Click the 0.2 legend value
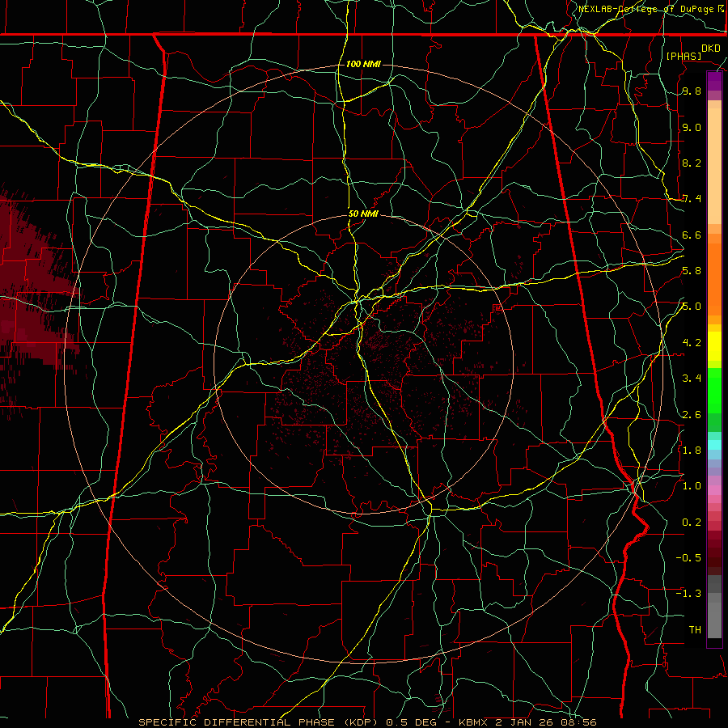 coord(692,523)
